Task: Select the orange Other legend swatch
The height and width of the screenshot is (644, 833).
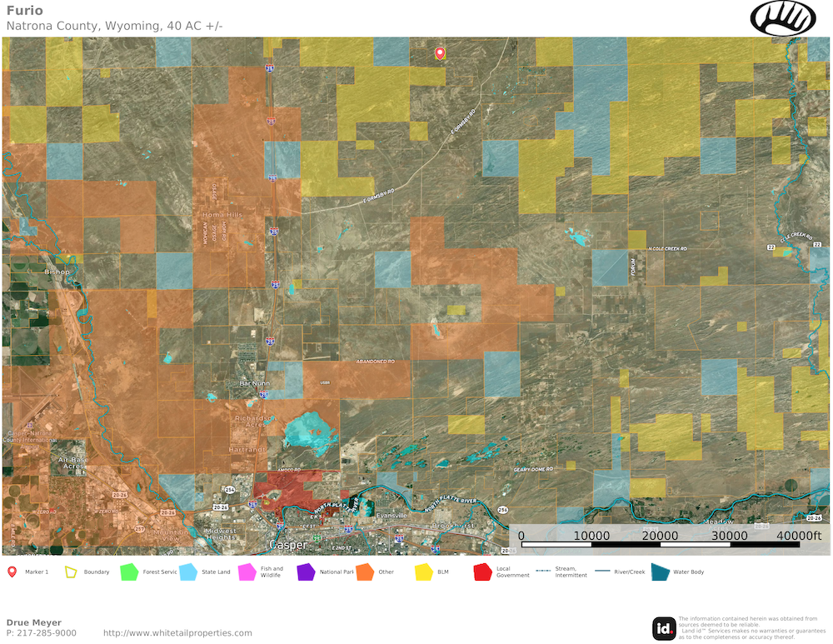Action: (x=365, y=572)
